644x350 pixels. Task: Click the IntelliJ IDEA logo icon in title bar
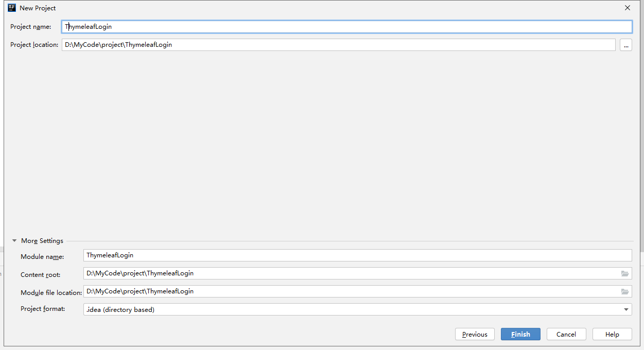tap(12, 8)
